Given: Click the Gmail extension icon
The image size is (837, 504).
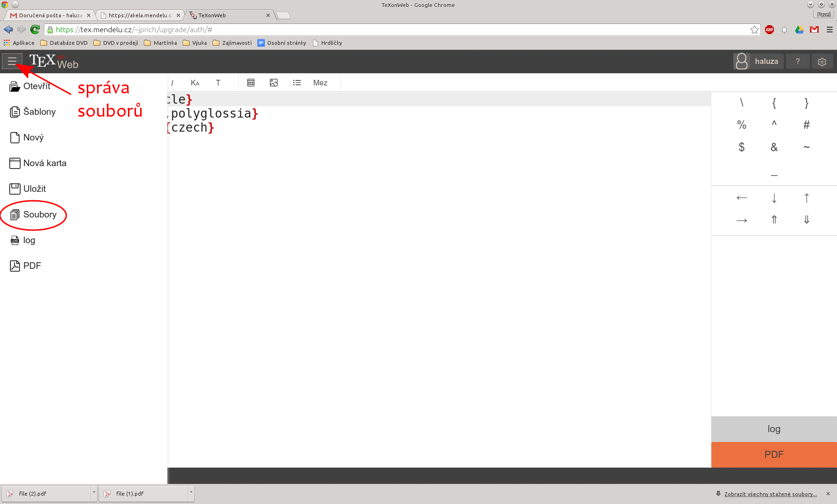Looking at the screenshot, I should 815,29.
